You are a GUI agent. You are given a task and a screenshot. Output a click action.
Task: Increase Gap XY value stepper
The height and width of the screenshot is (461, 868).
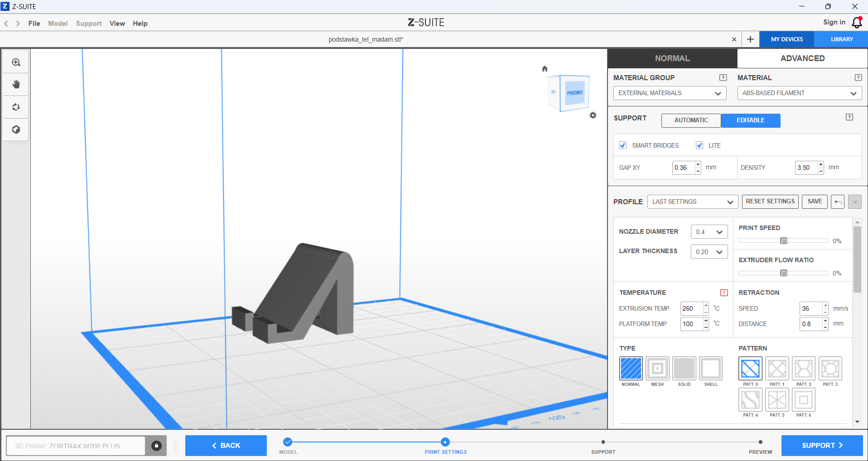tap(698, 164)
